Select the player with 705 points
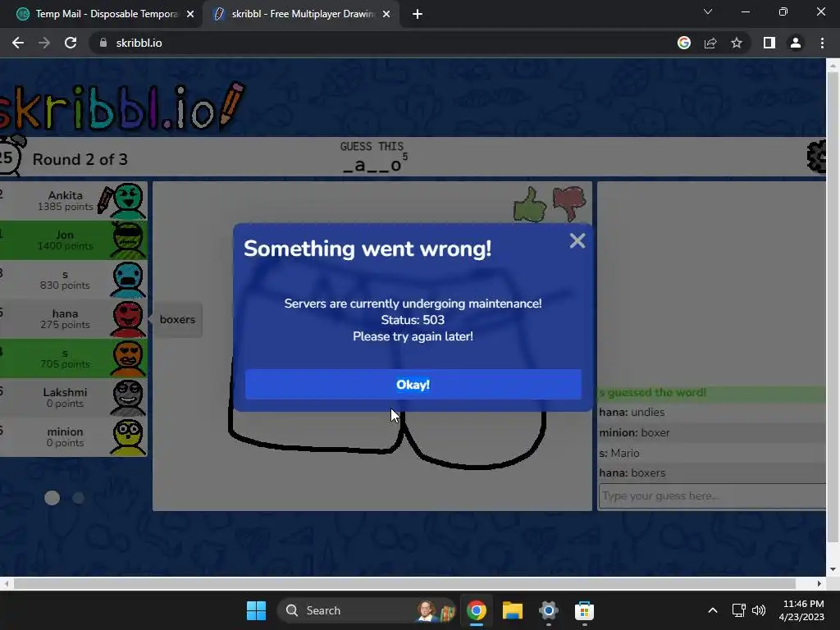The height and width of the screenshot is (630, 840). pos(73,358)
